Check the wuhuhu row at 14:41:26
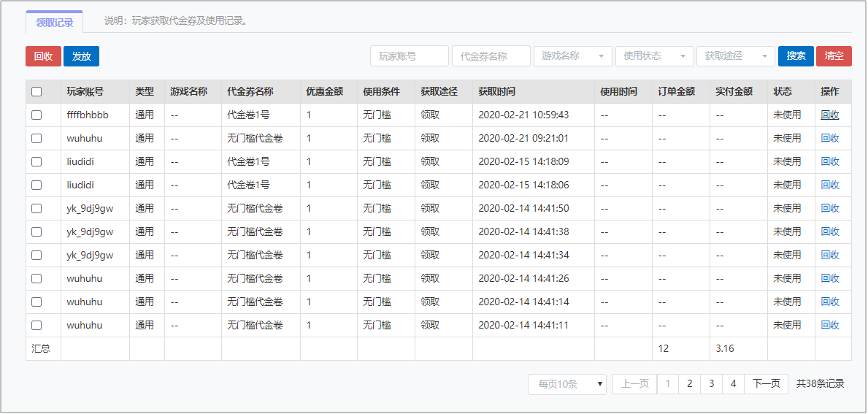 coord(37,278)
